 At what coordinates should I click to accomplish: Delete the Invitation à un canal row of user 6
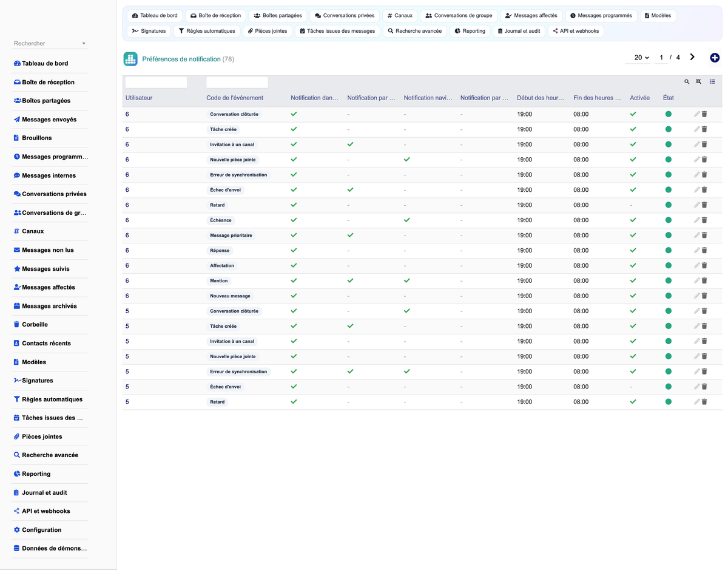(704, 144)
